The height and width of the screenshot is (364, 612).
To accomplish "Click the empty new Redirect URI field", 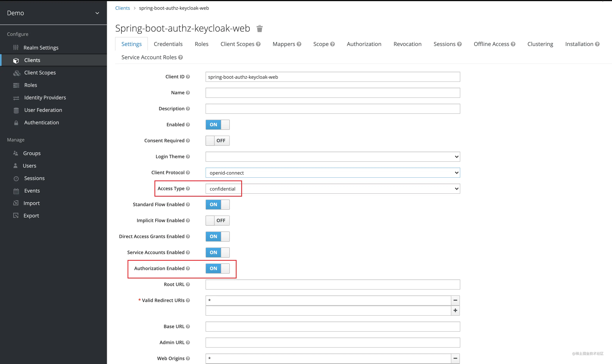I will click(328, 311).
